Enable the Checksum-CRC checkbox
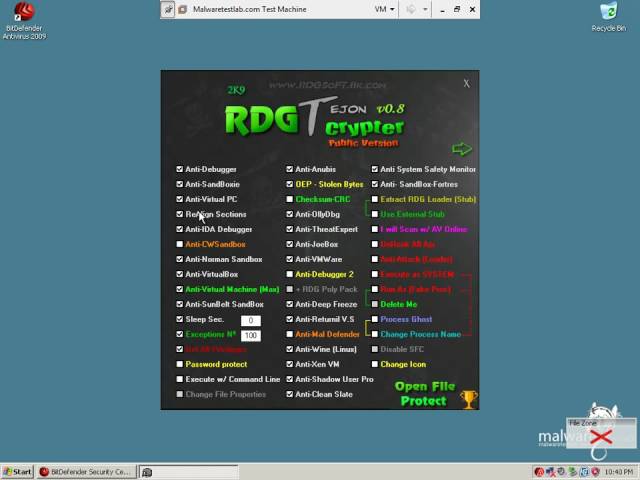The height and width of the screenshot is (480, 640). (x=289, y=199)
